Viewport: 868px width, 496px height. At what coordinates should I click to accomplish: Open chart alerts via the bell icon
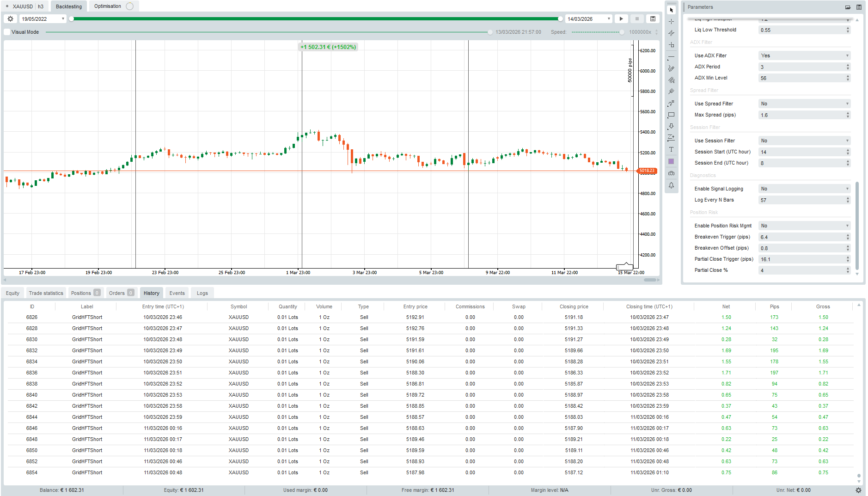[671, 185]
